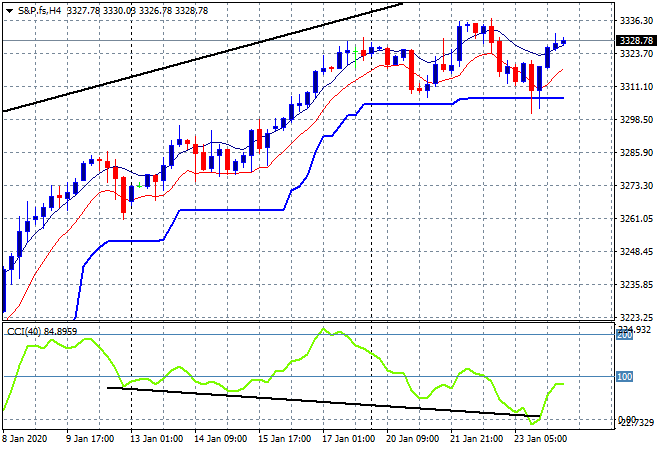Click the 224.932 CCI scale maximum label

click(634, 329)
